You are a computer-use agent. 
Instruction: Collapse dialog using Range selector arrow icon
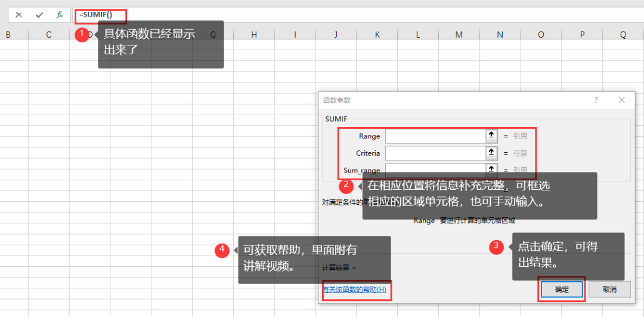[x=491, y=136]
